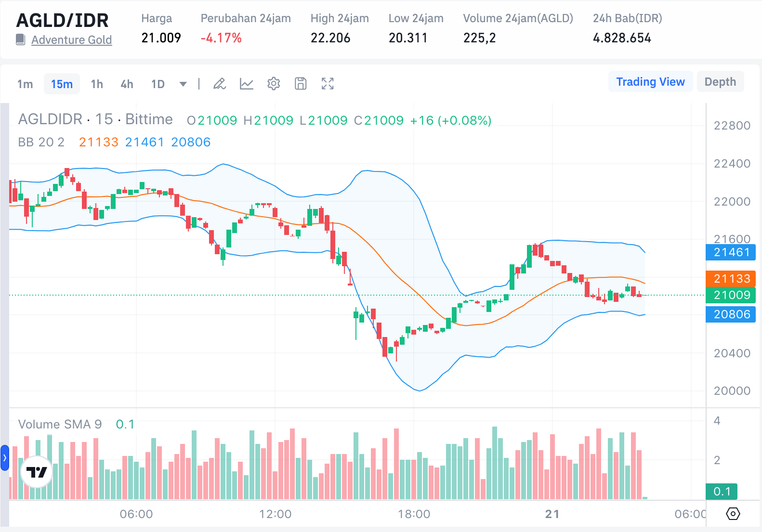
Task: Switch to the Trading View tab
Action: tap(650, 82)
